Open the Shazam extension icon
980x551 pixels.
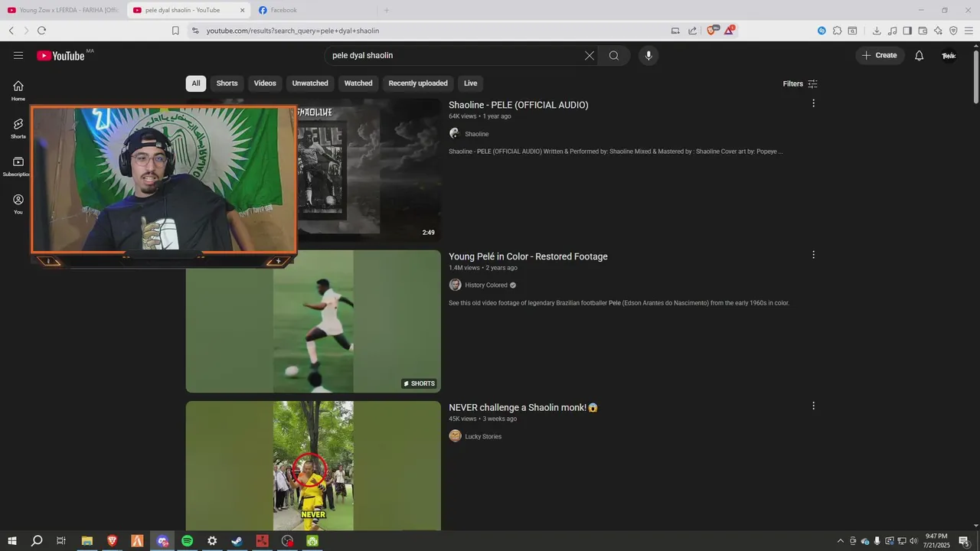coord(822,31)
